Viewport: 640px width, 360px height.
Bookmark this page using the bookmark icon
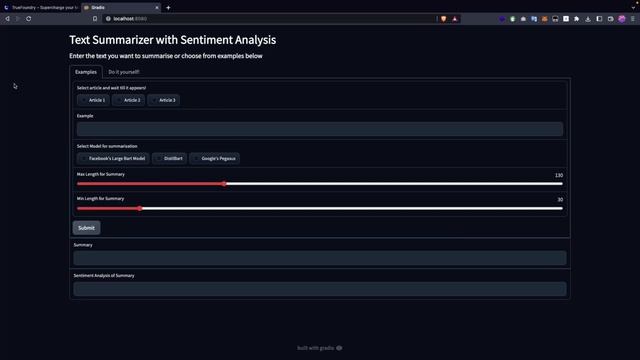point(95,19)
